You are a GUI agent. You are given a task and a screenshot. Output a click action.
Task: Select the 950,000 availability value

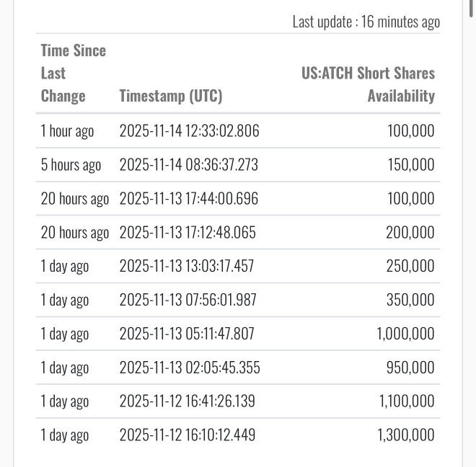[410, 368]
